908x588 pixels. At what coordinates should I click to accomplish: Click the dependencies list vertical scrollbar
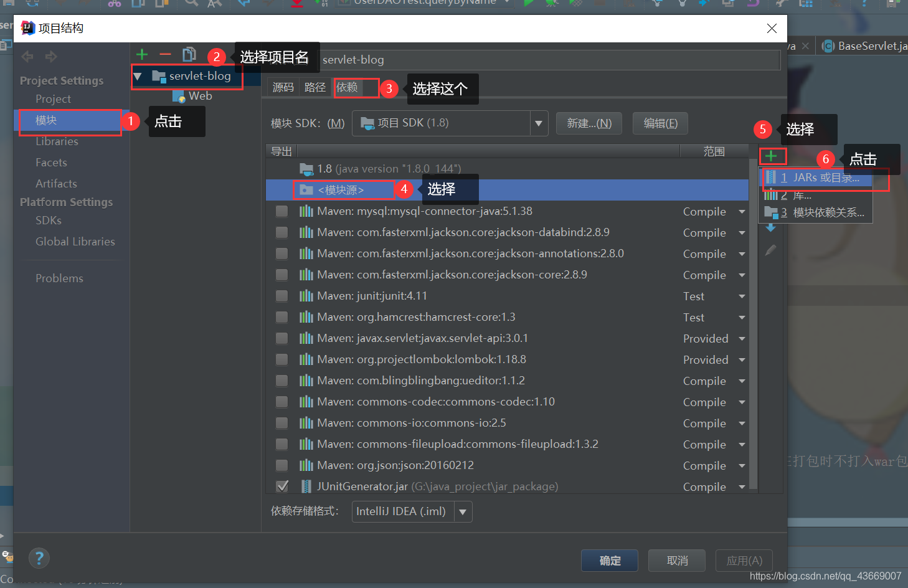(753, 324)
